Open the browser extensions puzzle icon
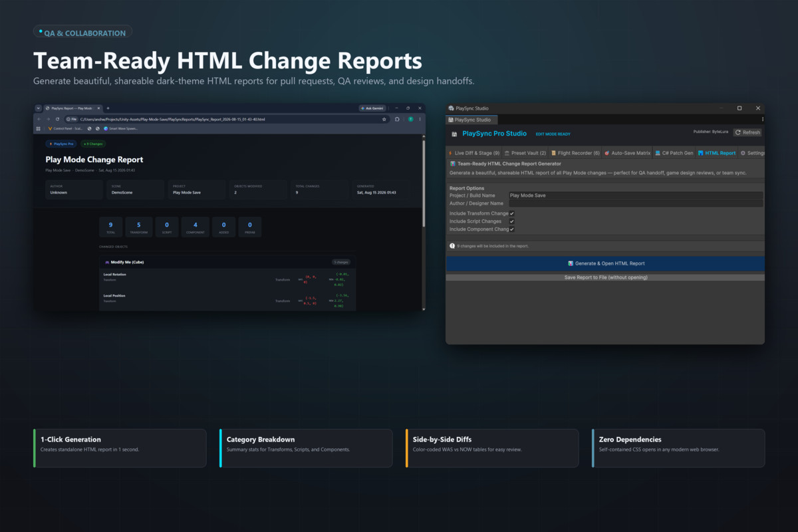The height and width of the screenshot is (532, 798). coord(397,119)
